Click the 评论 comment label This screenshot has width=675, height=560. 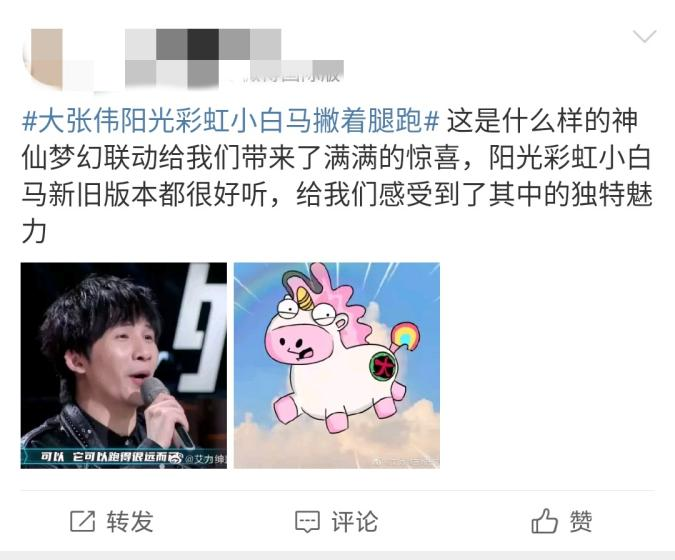pos(355,522)
